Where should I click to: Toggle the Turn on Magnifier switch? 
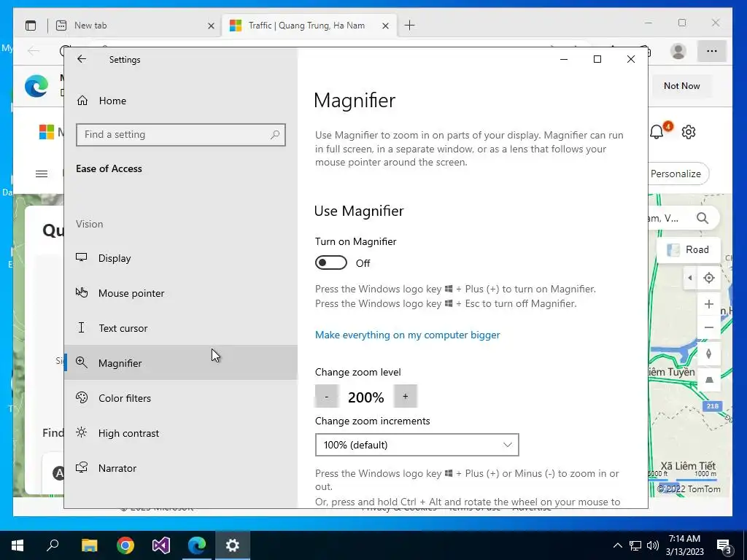[x=331, y=262]
